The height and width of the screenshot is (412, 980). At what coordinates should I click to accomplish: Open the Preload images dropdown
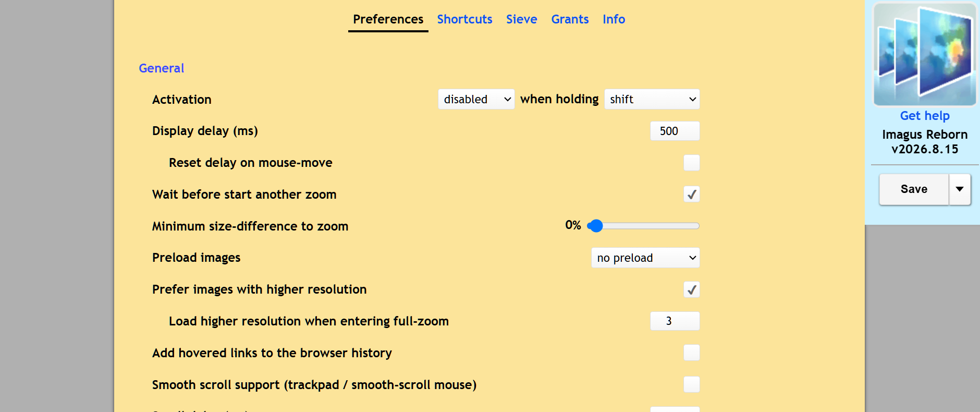(645, 258)
